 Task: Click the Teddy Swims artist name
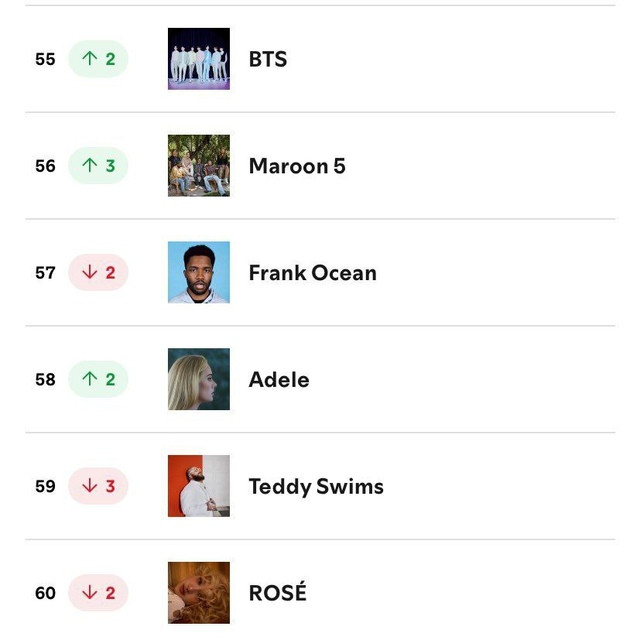(316, 487)
